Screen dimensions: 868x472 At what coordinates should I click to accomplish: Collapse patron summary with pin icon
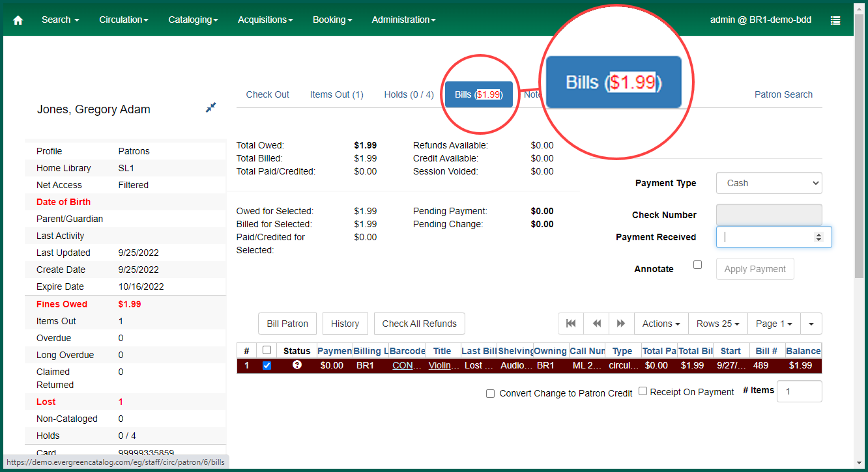coord(210,107)
